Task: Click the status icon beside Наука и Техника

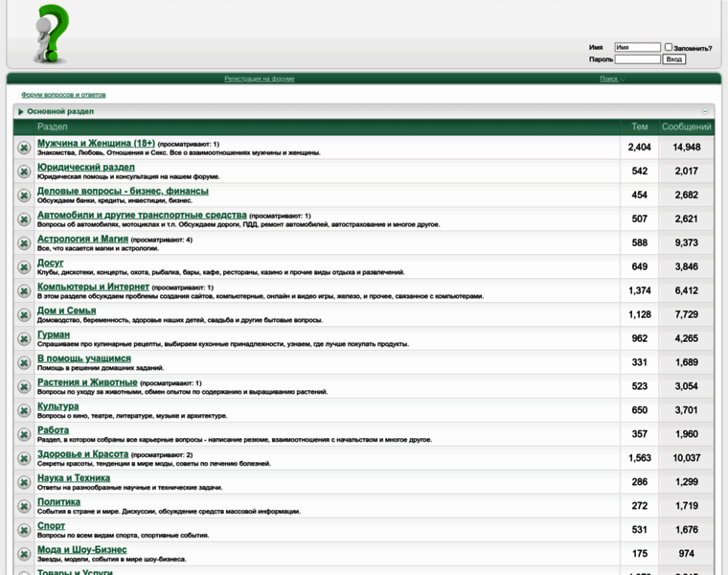Action: (24, 483)
